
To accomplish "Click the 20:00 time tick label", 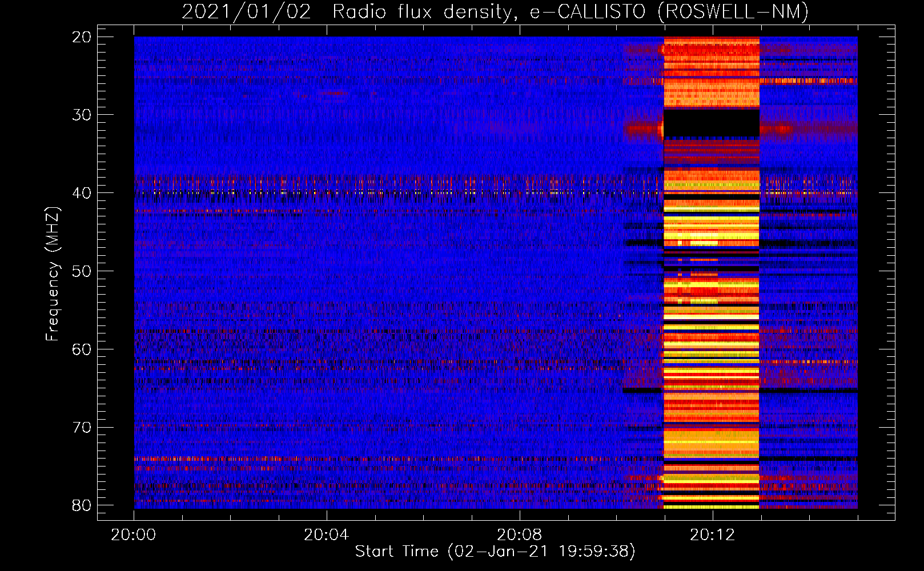I will tap(134, 535).
